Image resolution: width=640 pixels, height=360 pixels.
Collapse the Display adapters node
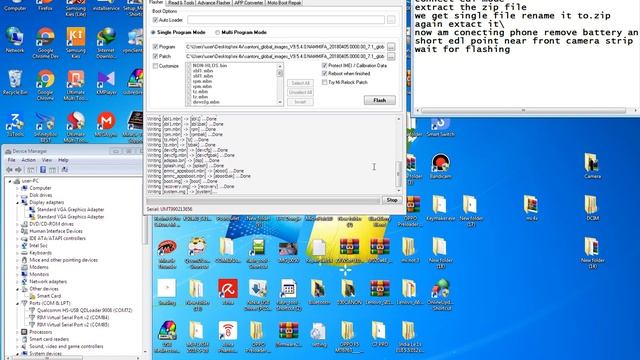18,202
